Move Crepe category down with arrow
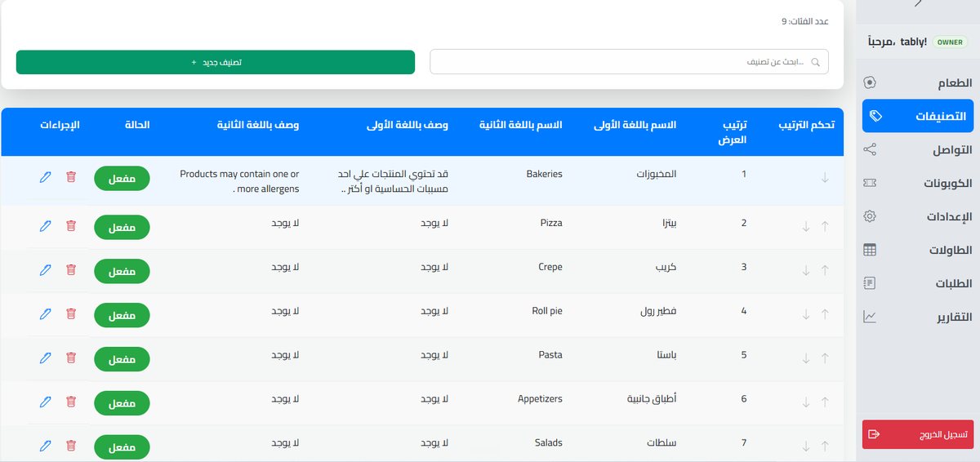The image size is (980, 462). pos(806,271)
